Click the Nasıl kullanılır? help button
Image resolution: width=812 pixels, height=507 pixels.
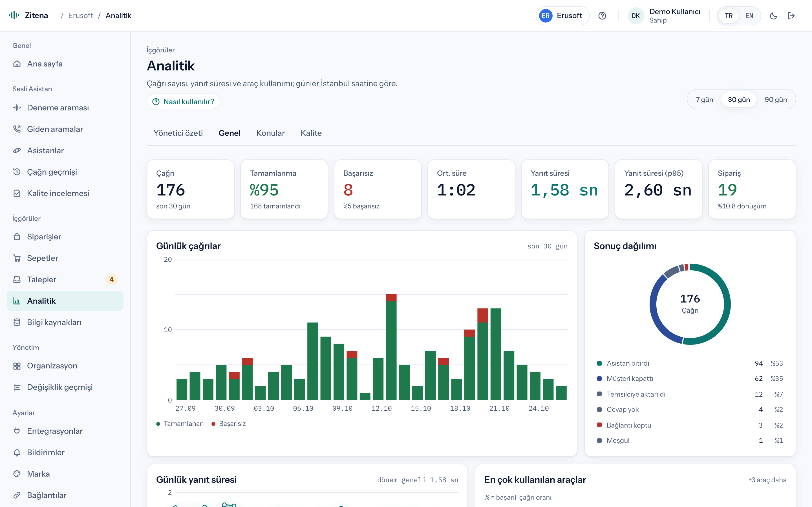[183, 102]
